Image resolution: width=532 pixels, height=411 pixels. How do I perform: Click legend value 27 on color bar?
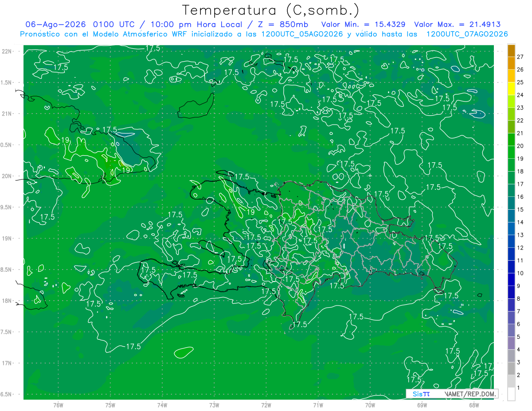(520, 56)
